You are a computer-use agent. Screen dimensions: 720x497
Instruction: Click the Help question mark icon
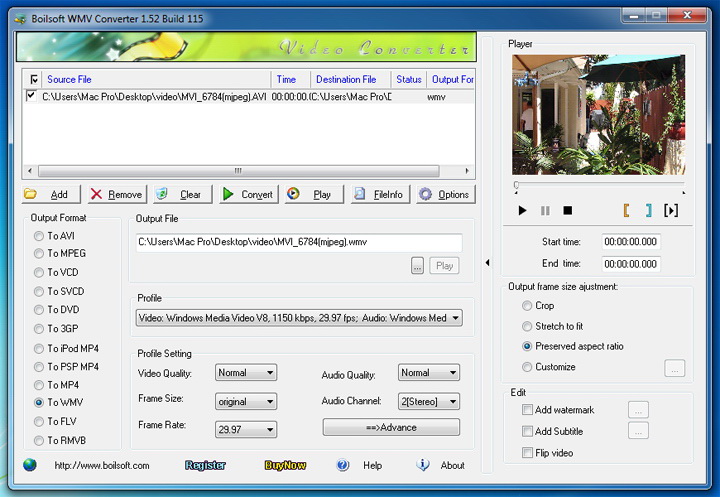click(343, 465)
